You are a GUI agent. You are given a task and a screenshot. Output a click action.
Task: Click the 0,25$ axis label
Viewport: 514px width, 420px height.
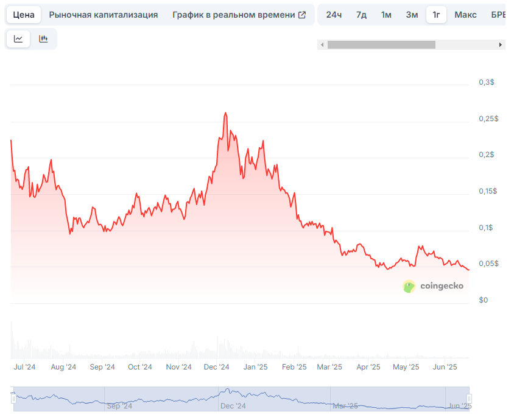click(x=488, y=119)
